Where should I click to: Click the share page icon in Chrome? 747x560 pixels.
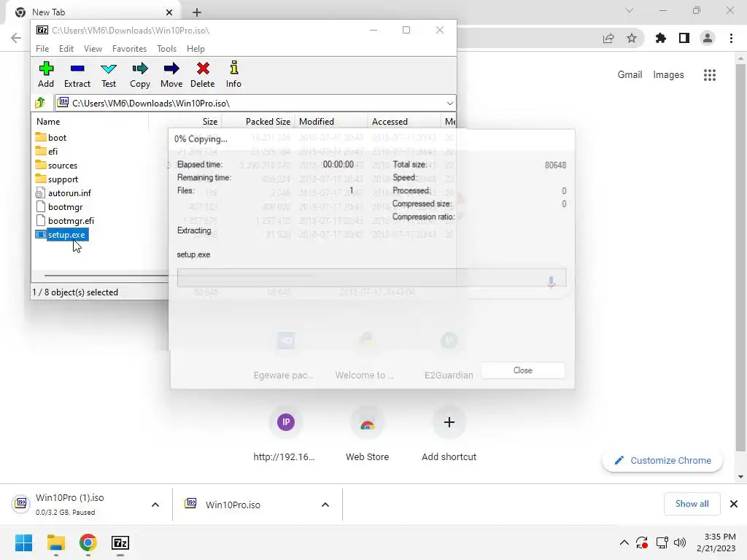pyautogui.click(x=608, y=38)
